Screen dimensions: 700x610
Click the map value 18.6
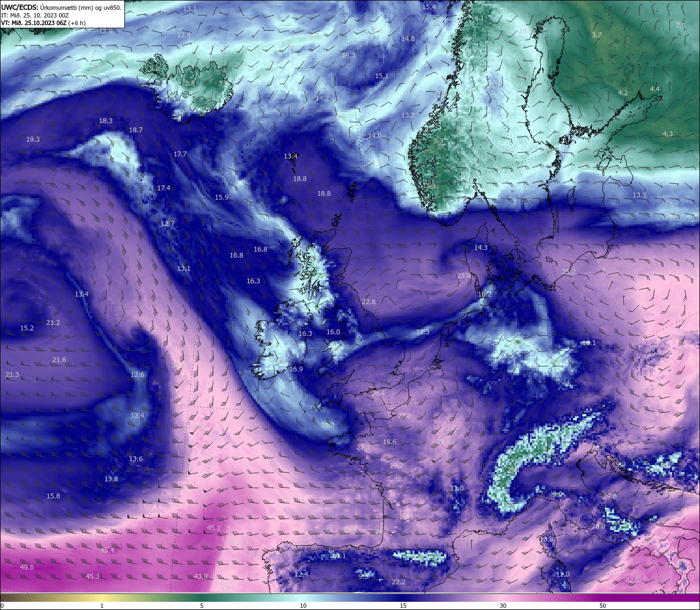click(389, 442)
